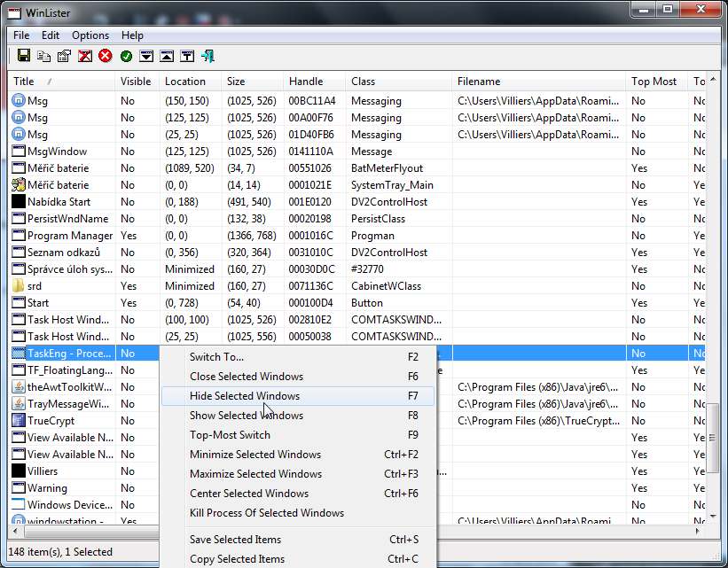This screenshot has width=728, height=568.
Task: Sort by the Title column header
Action: tap(61, 82)
